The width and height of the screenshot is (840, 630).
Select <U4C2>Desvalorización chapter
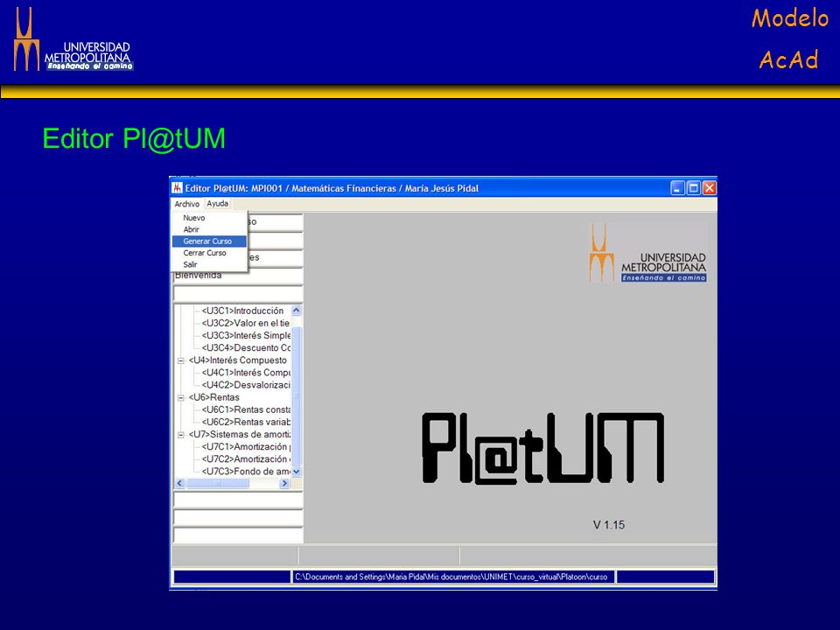point(246,385)
